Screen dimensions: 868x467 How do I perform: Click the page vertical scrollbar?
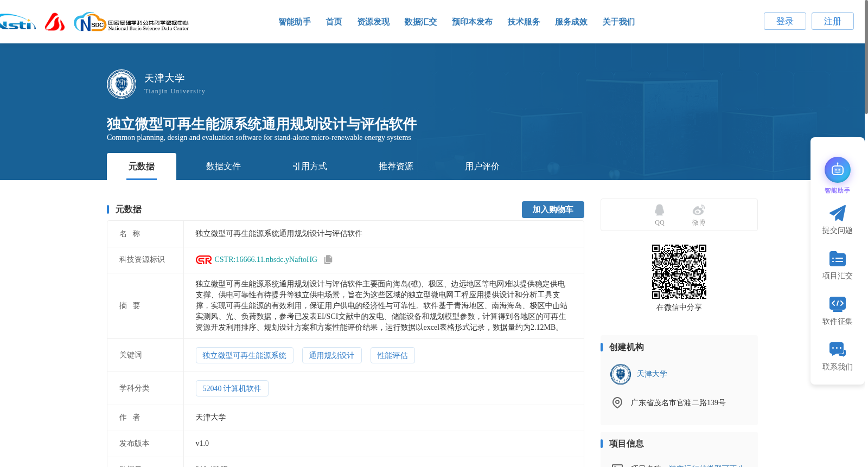click(x=866, y=57)
